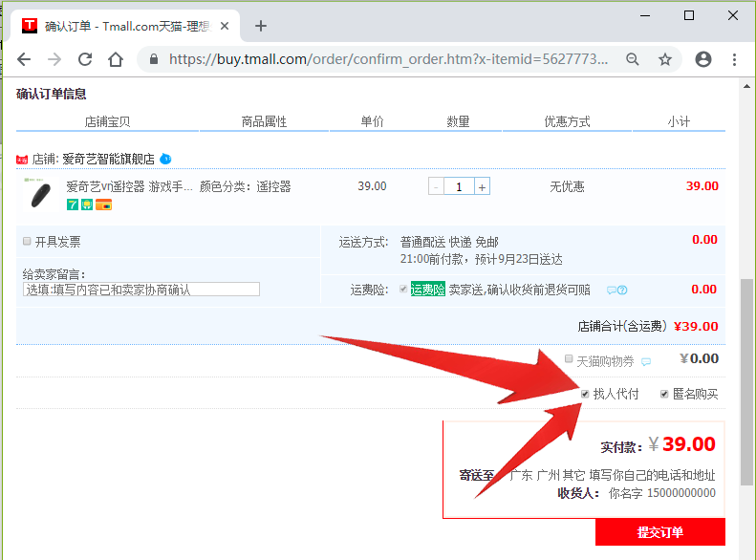This screenshot has height=560, width=756.
Task: Click the 店铺宝贝 column header
Action: pos(107,121)
